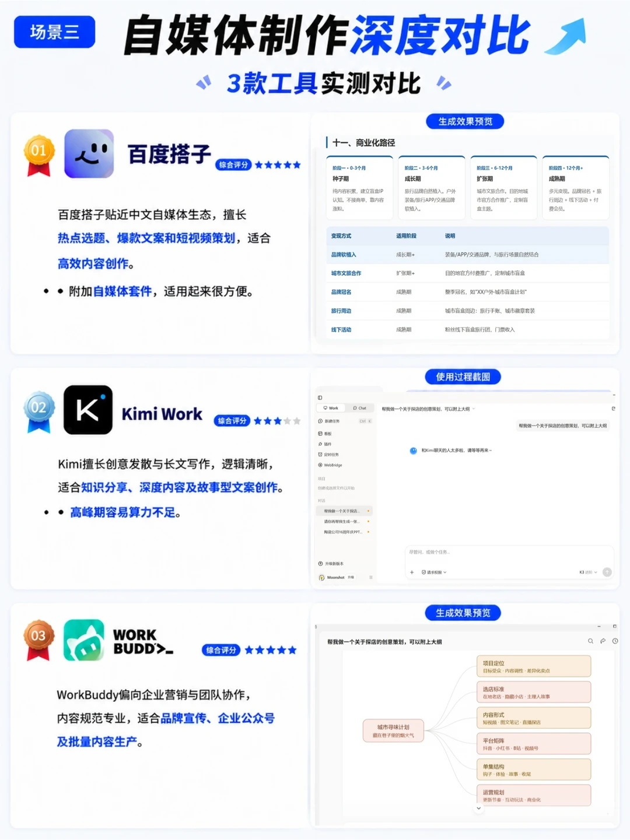Click the 适用阶段 column header

tap(407, 236)
